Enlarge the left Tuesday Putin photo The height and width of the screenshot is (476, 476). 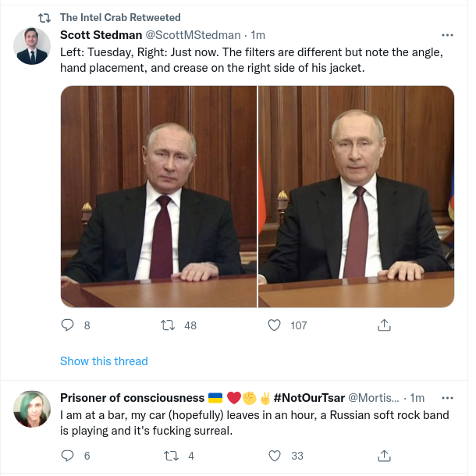159,196
